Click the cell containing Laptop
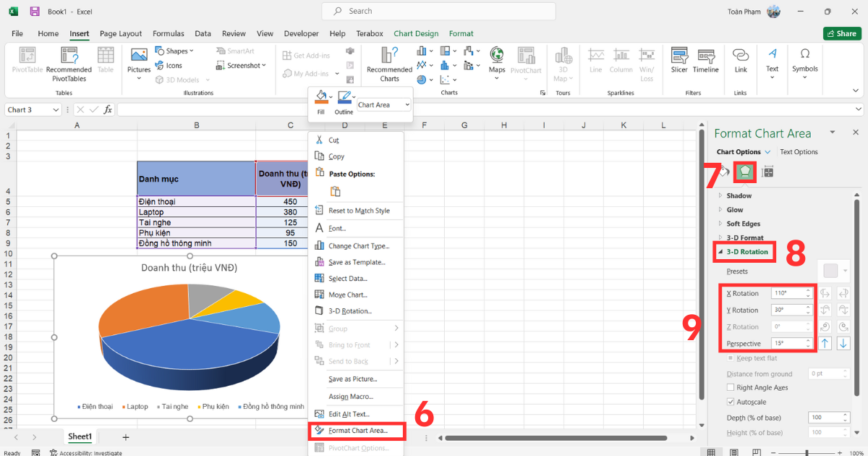 pos(196,212)
